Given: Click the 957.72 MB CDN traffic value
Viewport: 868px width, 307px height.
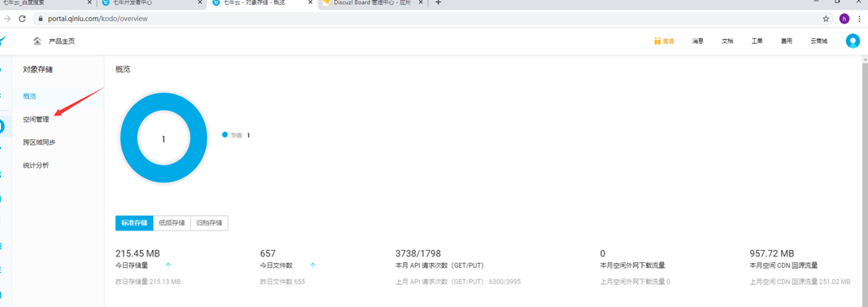Looking at the screenshot, I should [772, 253].
